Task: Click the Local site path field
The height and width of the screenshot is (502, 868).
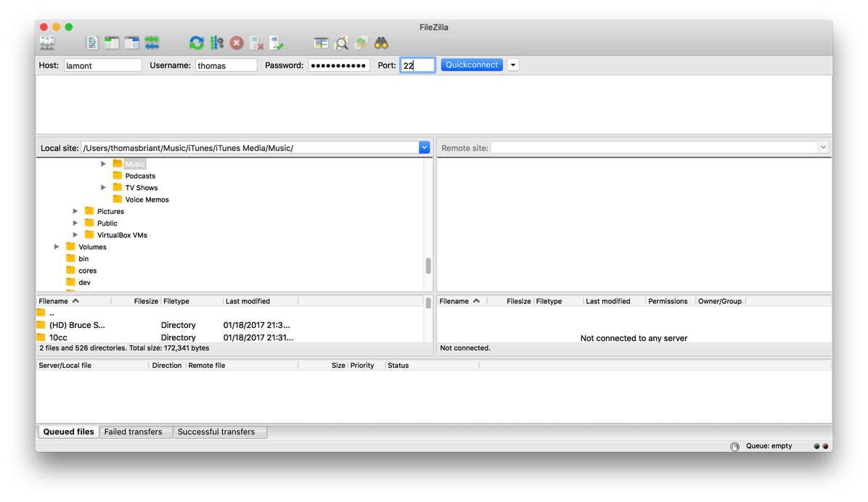Action: [250, 148]
